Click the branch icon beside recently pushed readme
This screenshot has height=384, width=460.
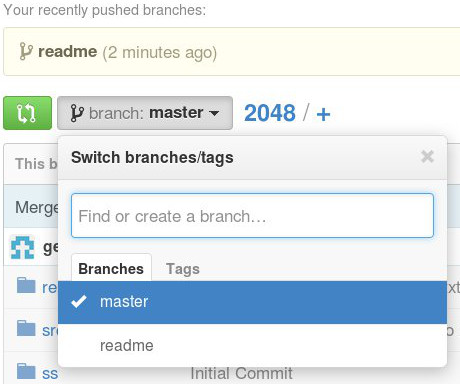pyautogui.click(x=26, y=51)
